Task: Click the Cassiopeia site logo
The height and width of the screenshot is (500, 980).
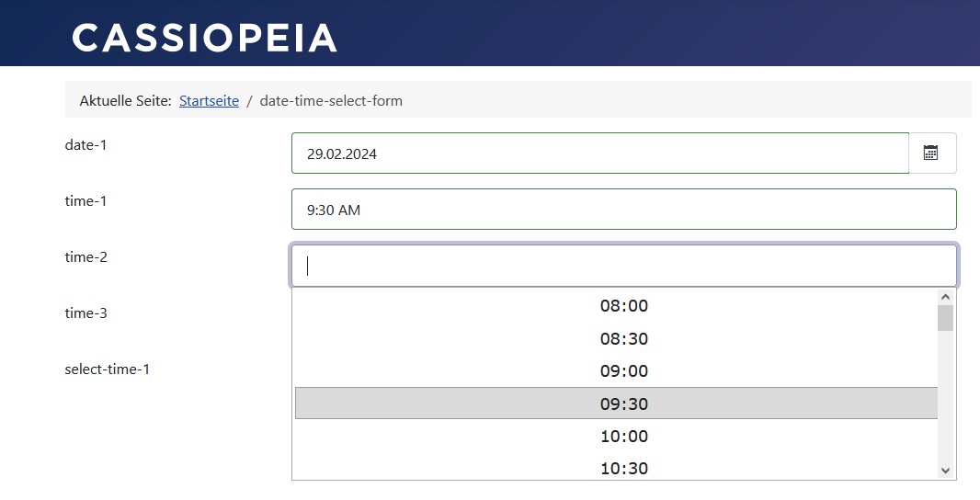Action: [204, 38]
